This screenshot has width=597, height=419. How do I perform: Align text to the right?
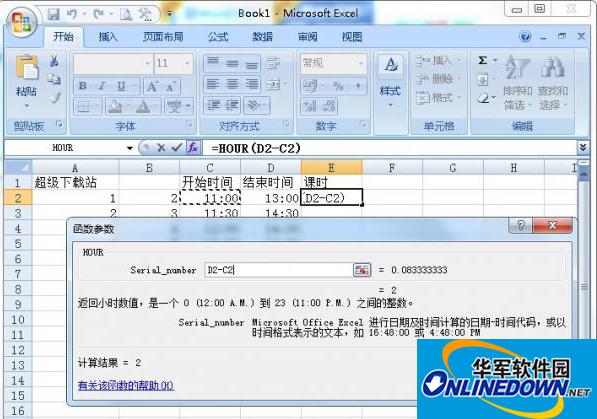pyautogui.click(x=251, y=84)
